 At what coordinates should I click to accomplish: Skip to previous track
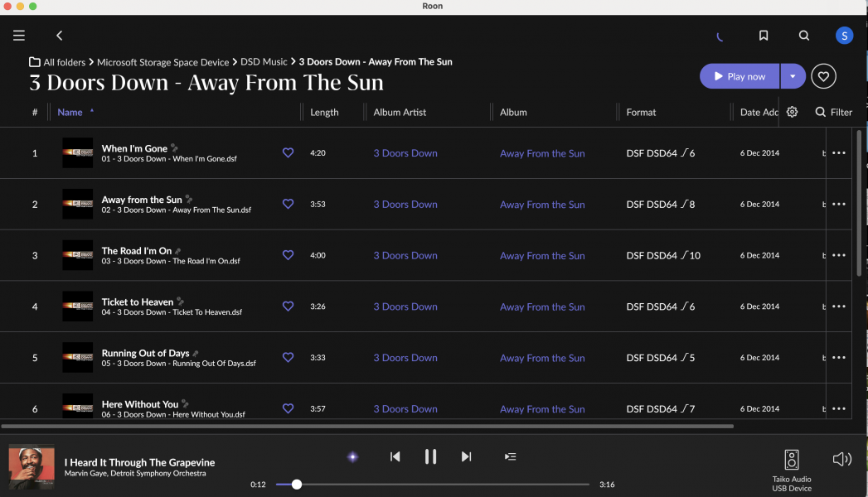tap(395, 456)
